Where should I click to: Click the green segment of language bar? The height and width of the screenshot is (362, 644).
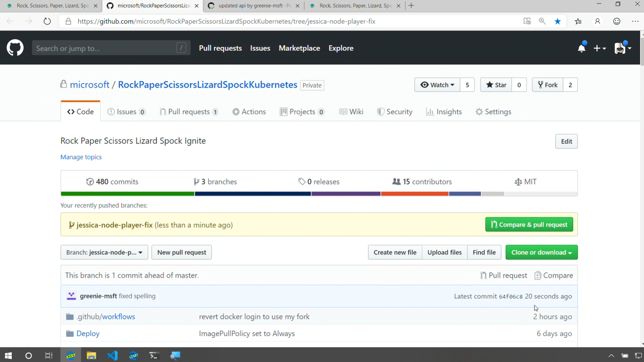128,194
